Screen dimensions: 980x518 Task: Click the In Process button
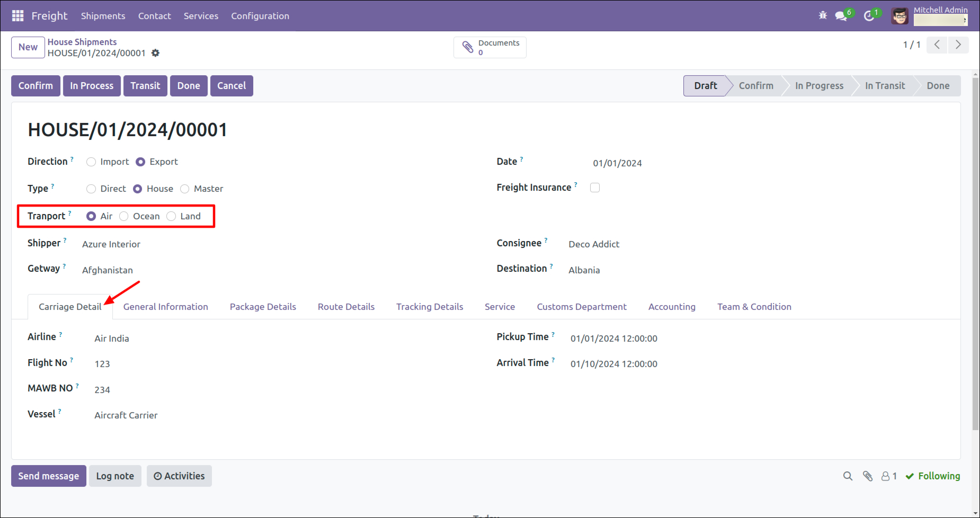click(92, 86)
